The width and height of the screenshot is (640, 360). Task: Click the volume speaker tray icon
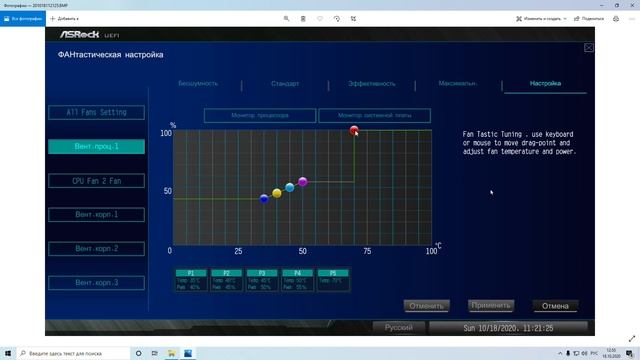pos(584,353)
